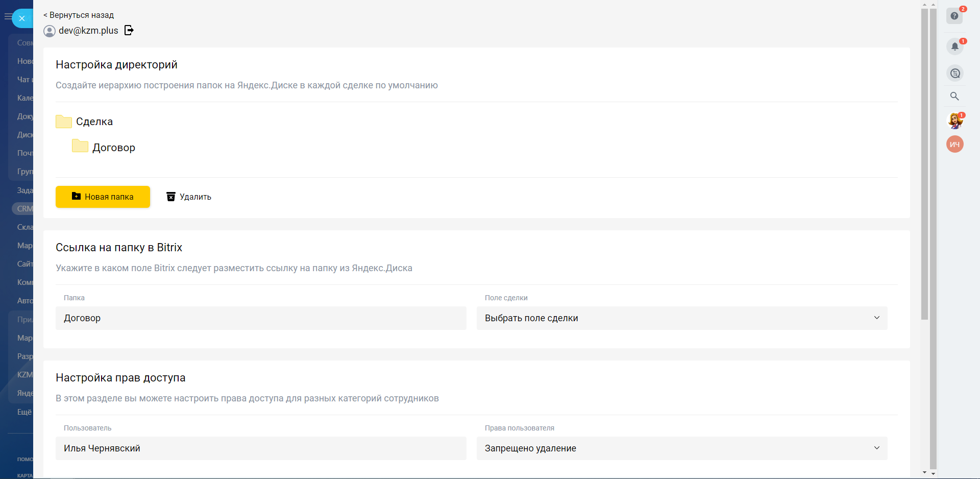Click the page vertical scrollbar thumb

click(x=924, y=163)
